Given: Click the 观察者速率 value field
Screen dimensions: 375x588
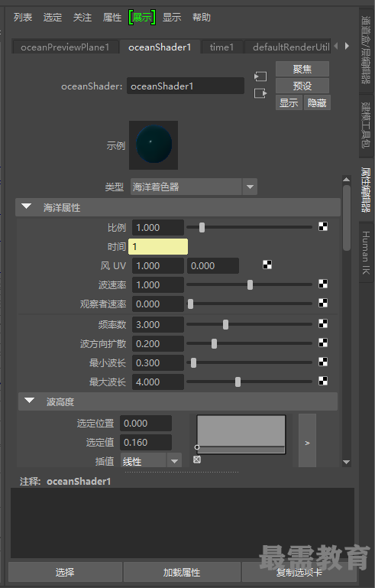Looking at the screenshot, I should [158, 304].
